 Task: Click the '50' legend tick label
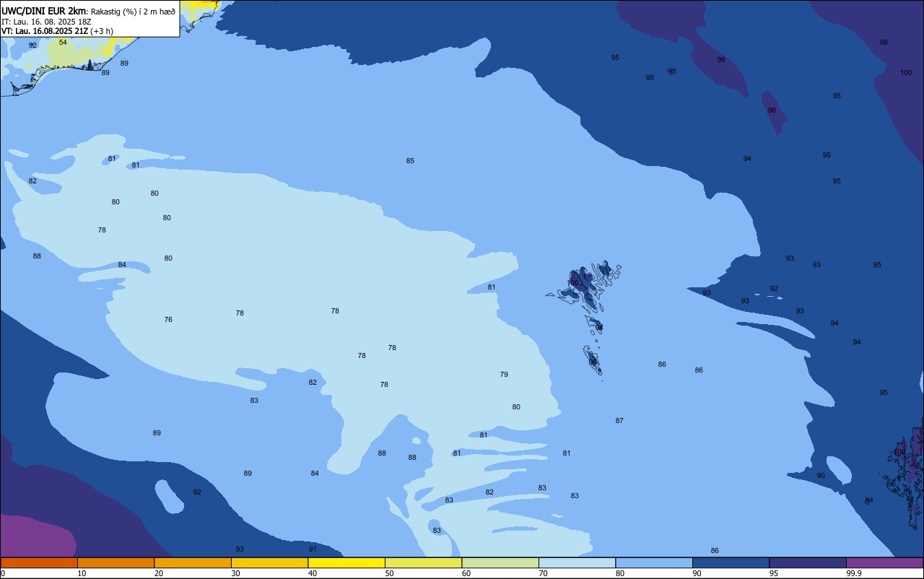tap(390, 573)
